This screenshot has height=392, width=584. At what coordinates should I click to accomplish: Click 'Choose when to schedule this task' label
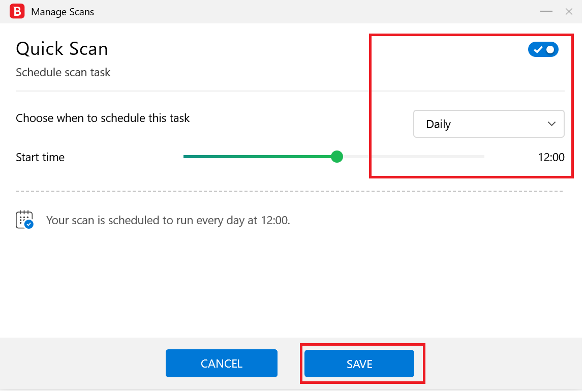[x=103, y=118]
